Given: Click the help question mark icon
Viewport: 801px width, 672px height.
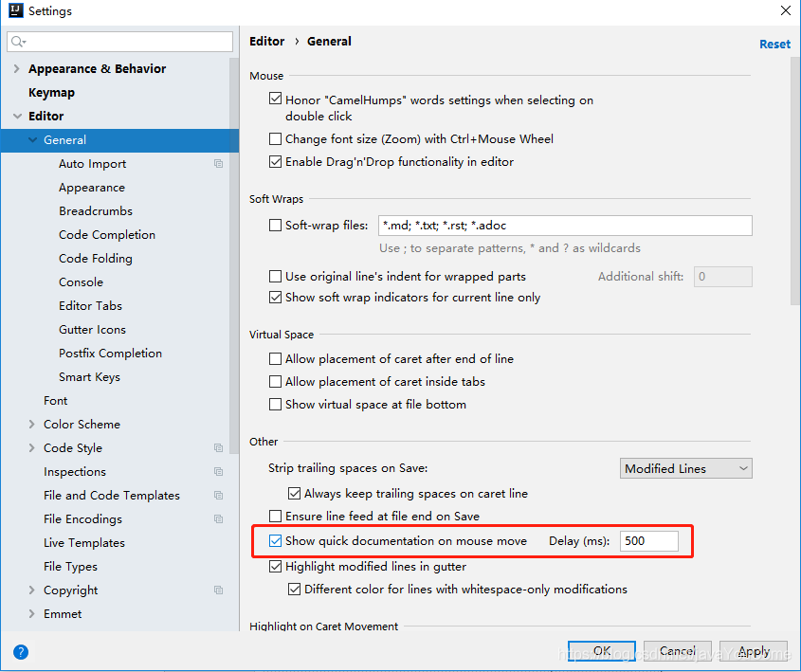Looking at the screenshot, I should [x=21, y=652].
